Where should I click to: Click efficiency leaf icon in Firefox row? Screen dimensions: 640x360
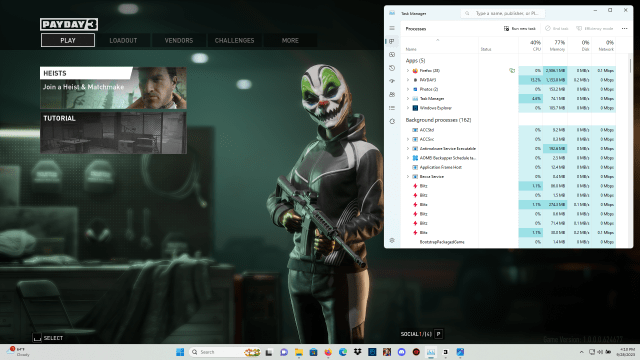[512, 71]
